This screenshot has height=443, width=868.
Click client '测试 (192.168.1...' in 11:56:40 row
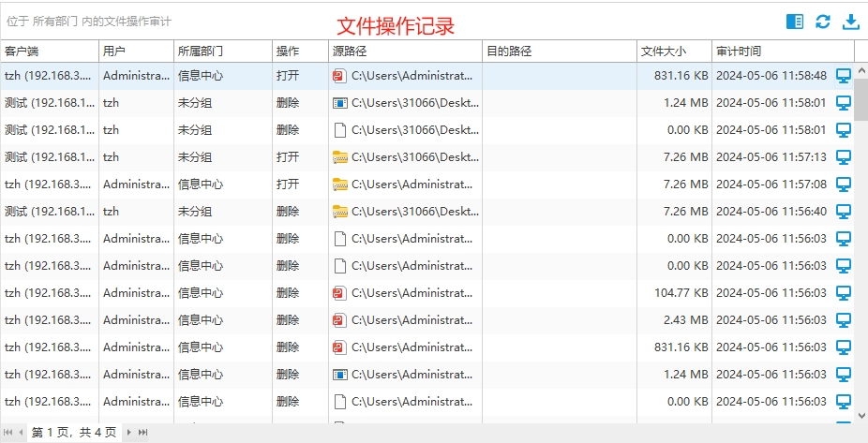pyautogui.click(x=50, y=212)
